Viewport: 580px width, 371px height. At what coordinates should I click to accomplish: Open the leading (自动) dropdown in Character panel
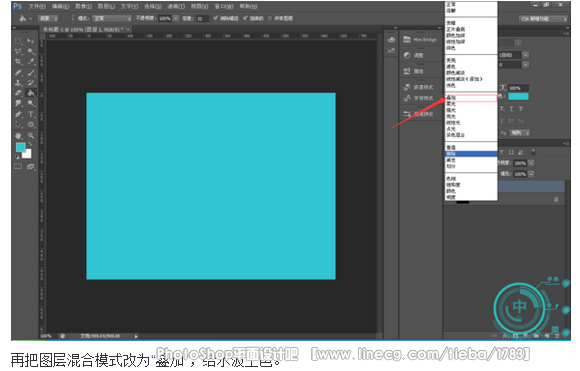tap(526, 55)
